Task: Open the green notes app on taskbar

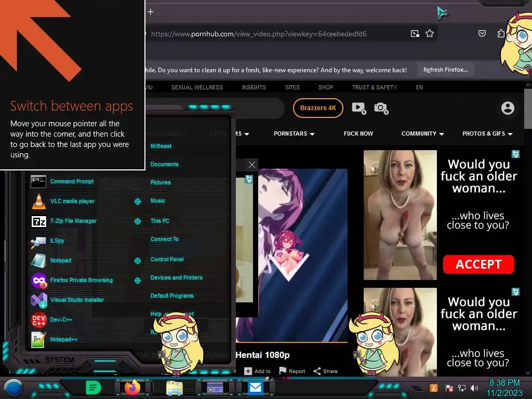Action: 94,388
